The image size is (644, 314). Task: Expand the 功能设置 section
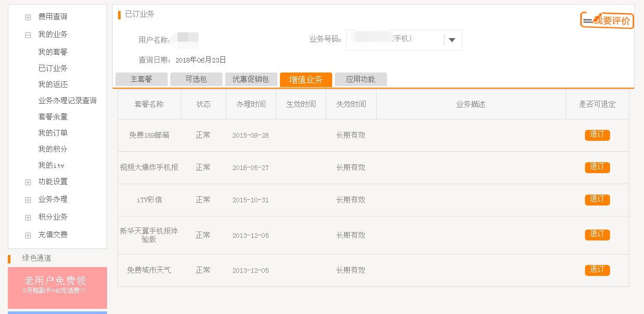pos(27,182)
